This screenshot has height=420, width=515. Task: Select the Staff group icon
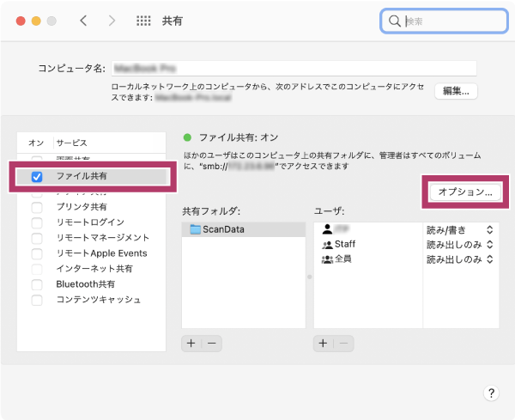tap(327, 245)
